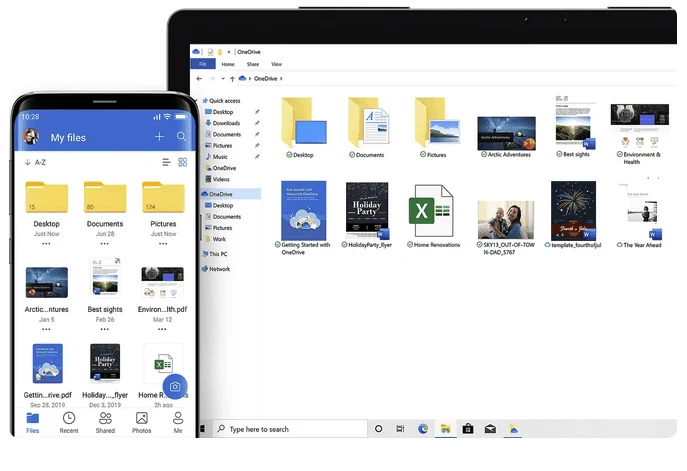The height and width of the screenshot is (471, 687).
Task: Open Task View icon on taskbar
Action: tap(400, 429)
